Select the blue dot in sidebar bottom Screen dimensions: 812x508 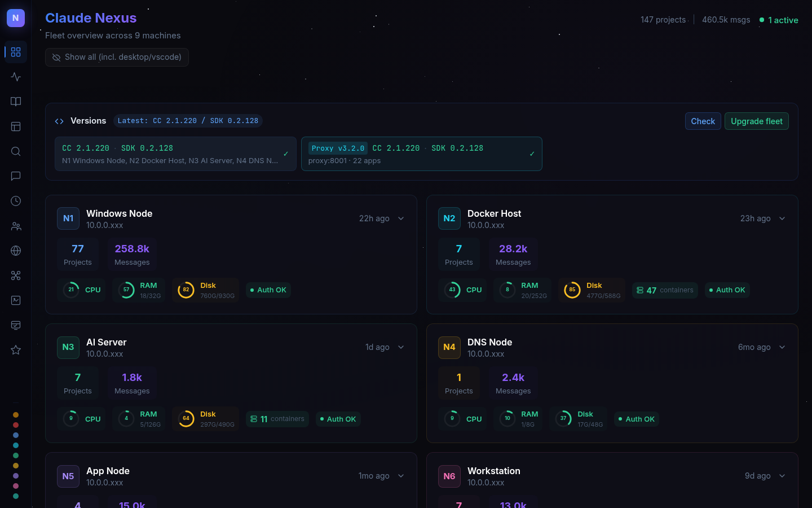(x=16, y=435)
